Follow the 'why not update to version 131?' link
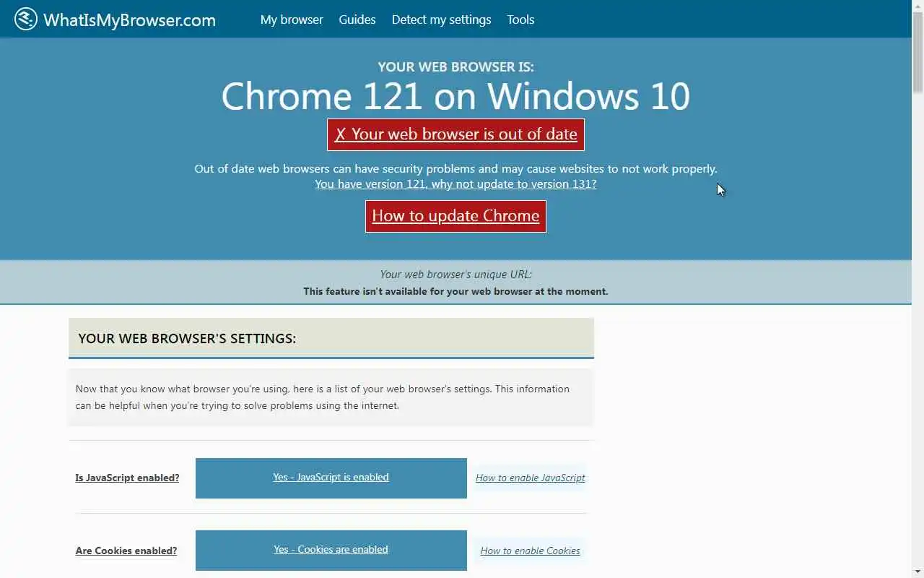Viewport: 924px width, 578px height. point(456,184)
